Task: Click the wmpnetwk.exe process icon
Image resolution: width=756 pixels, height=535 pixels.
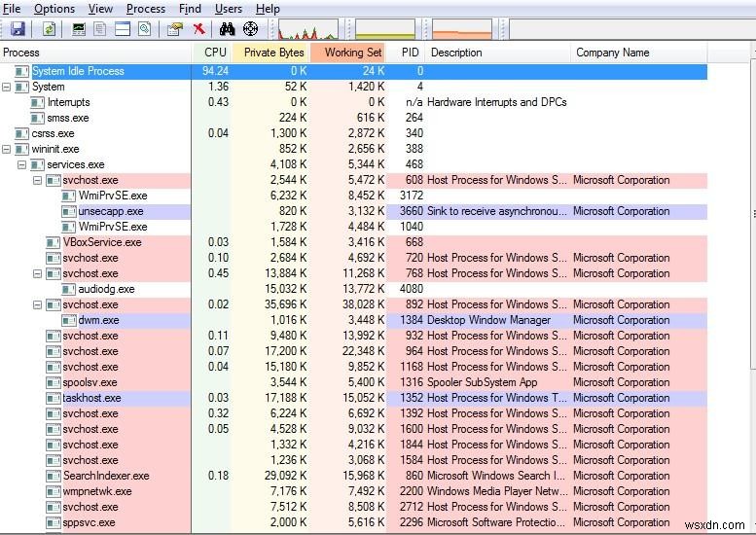Action: click(54, 491)
